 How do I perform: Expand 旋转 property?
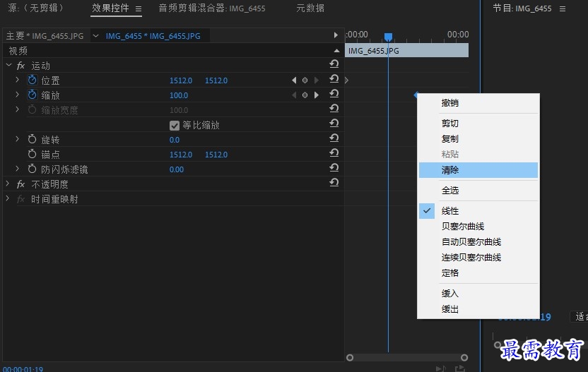click(x=17, y=139)
